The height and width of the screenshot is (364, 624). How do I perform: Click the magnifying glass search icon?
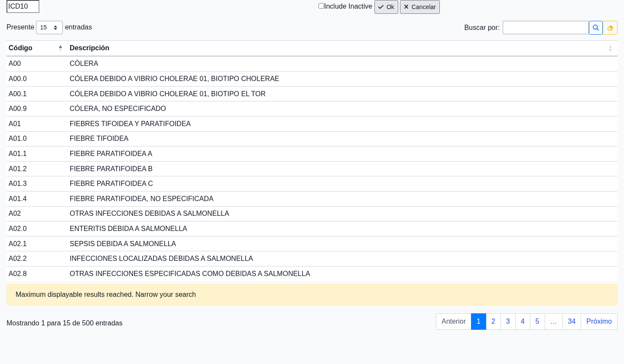click(595, 28)
